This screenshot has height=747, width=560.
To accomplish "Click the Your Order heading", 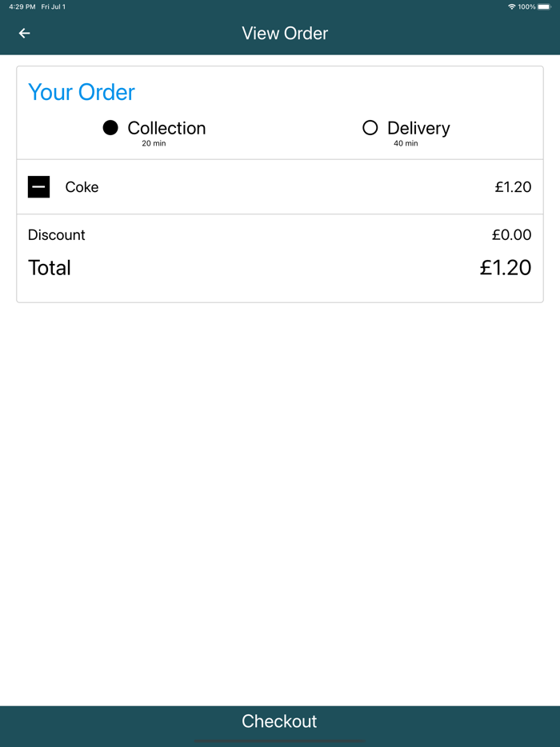I will click(81, 92).
